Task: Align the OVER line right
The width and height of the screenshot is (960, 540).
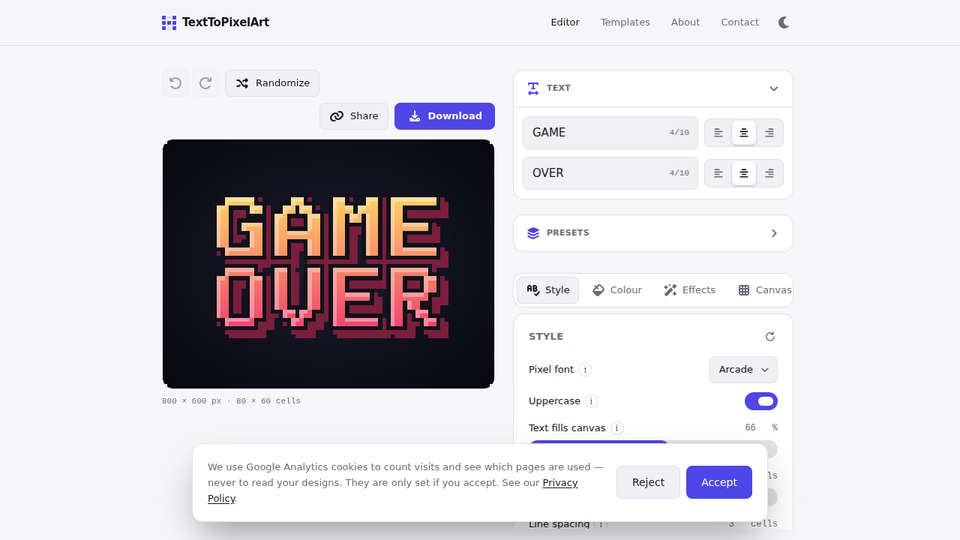Action: click(x=770, y=173)
